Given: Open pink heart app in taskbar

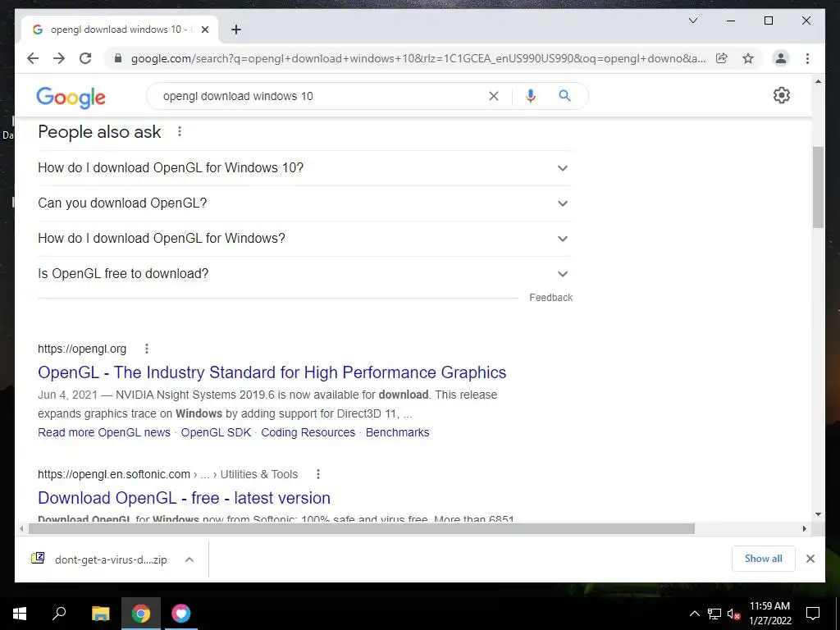Looking at the screenshot, I should pos(181,614).
